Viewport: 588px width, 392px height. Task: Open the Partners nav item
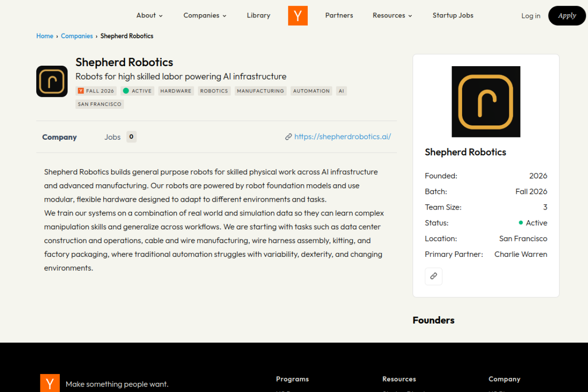coord(339,16)
